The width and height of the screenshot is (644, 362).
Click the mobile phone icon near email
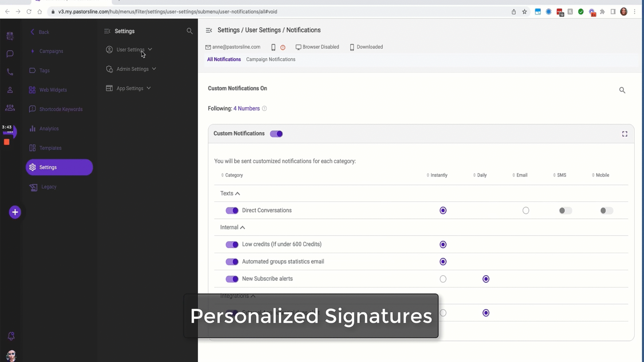point(273,48)
